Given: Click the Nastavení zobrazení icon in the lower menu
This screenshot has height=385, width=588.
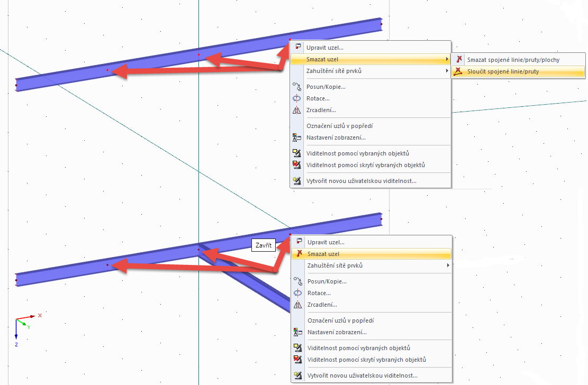Looking at the screenshot, I should click(x=298, y=332).
